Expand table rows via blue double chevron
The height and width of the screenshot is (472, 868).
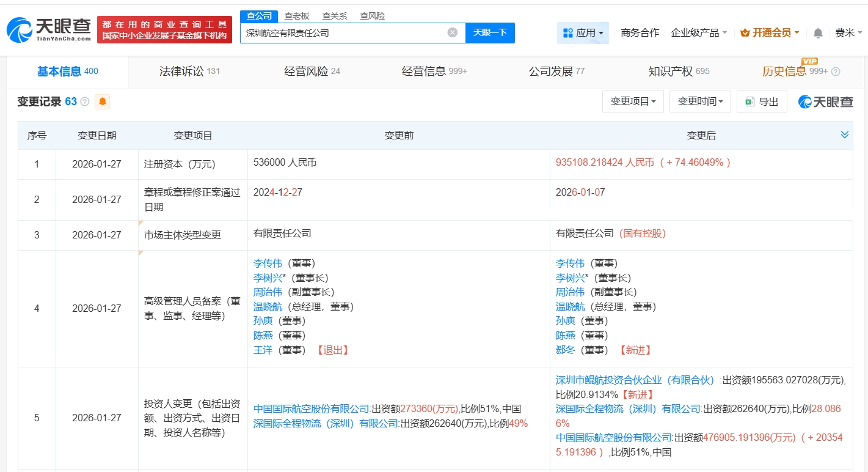click(845, 134)
